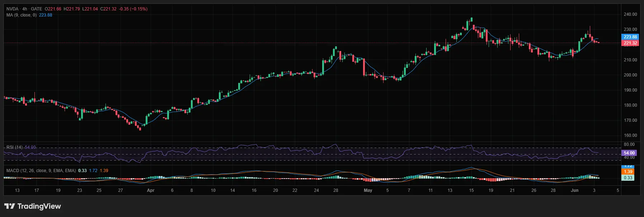This screenshot has width=644, height=217.
Task: Click the 21 date label on time axis
Action: [512, 190]
